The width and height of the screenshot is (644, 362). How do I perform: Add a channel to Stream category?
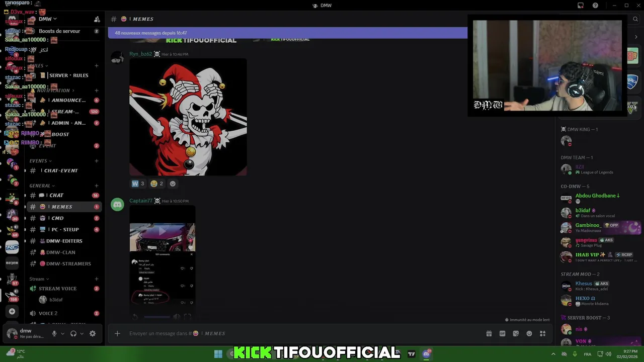click(97, 279)
